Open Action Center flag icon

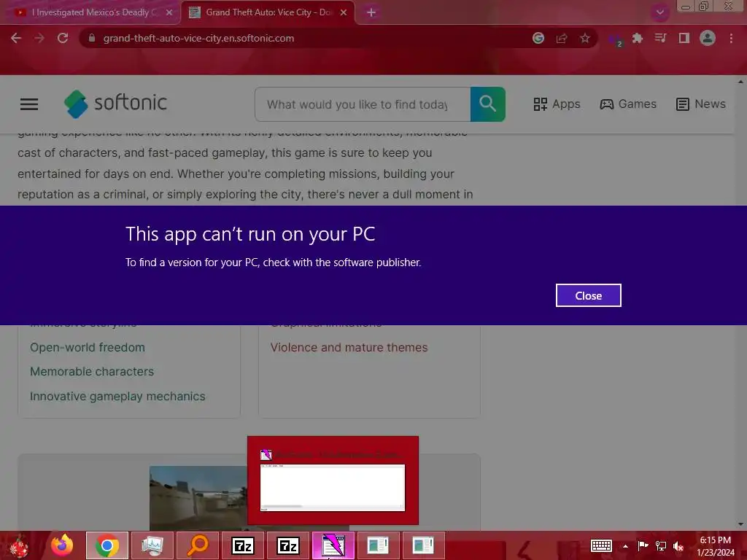tap(643, 545)
